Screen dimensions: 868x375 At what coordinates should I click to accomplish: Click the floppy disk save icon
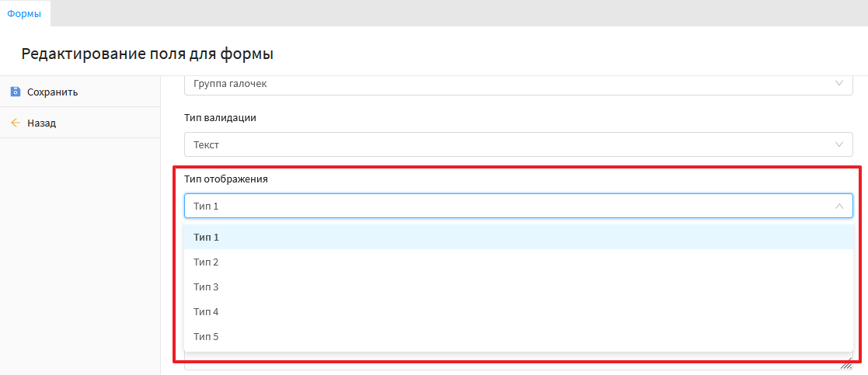click(x=15, y=92)
